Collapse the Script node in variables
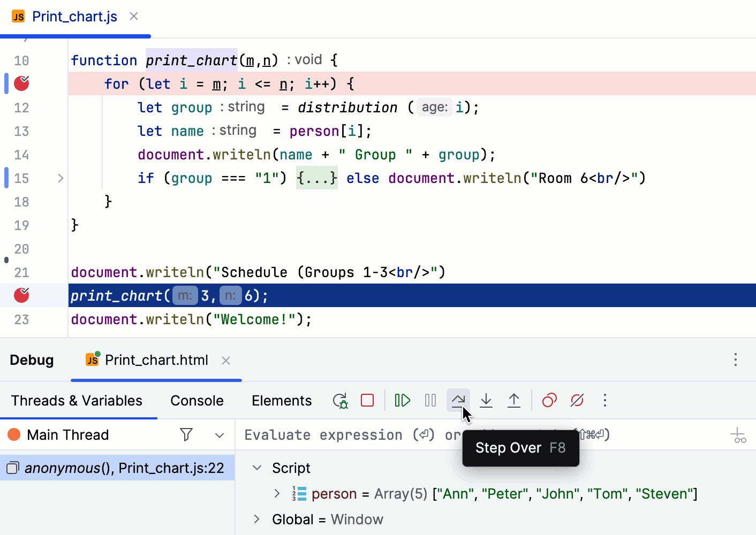756x535 pixels. [x=256, y=468]
